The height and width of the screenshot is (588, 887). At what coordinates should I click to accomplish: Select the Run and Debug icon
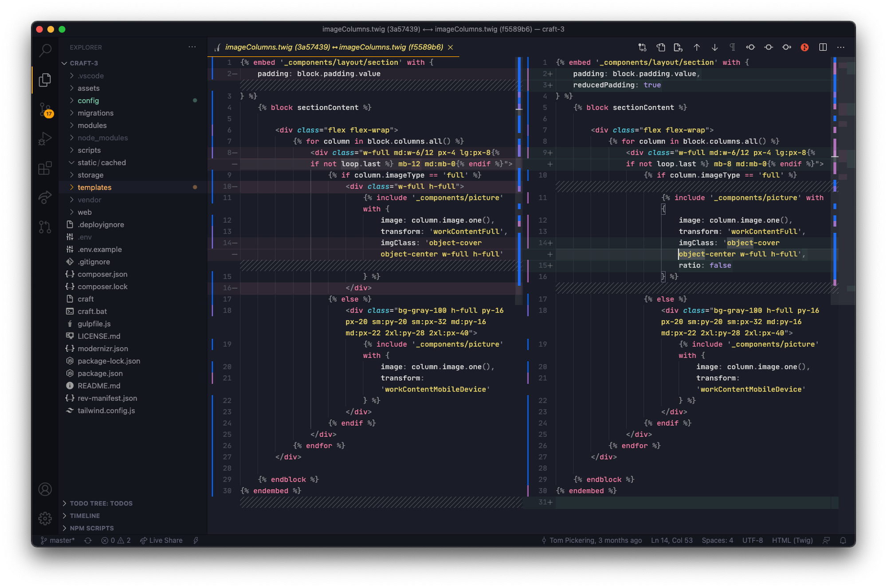click(x=45, y=138)
